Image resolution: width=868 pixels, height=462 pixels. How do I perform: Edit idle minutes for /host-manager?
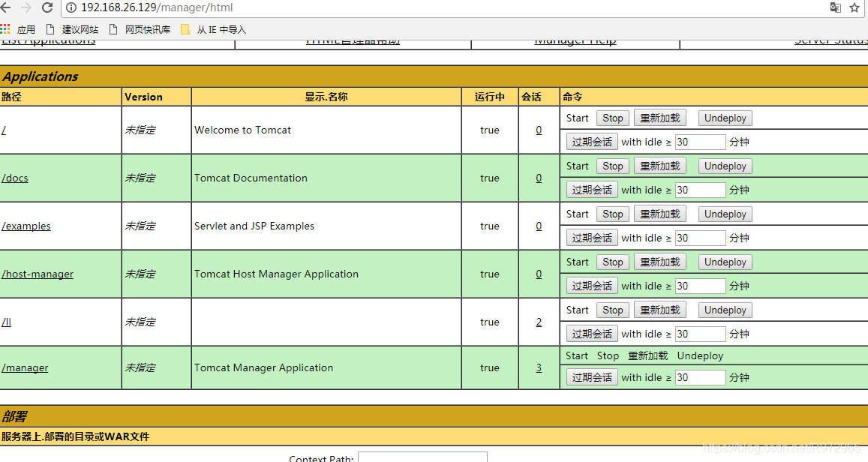[x=700, y=286]
